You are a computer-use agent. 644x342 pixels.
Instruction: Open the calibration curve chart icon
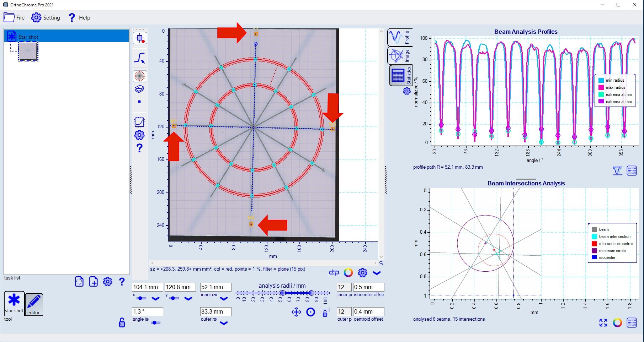[x=139, y=122]
